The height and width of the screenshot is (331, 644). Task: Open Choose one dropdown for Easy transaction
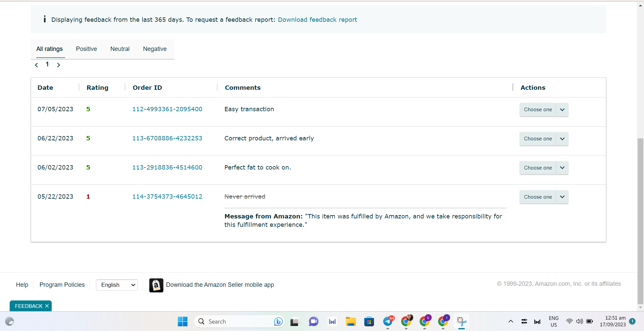pyautogui.click(x=544, y=110)
